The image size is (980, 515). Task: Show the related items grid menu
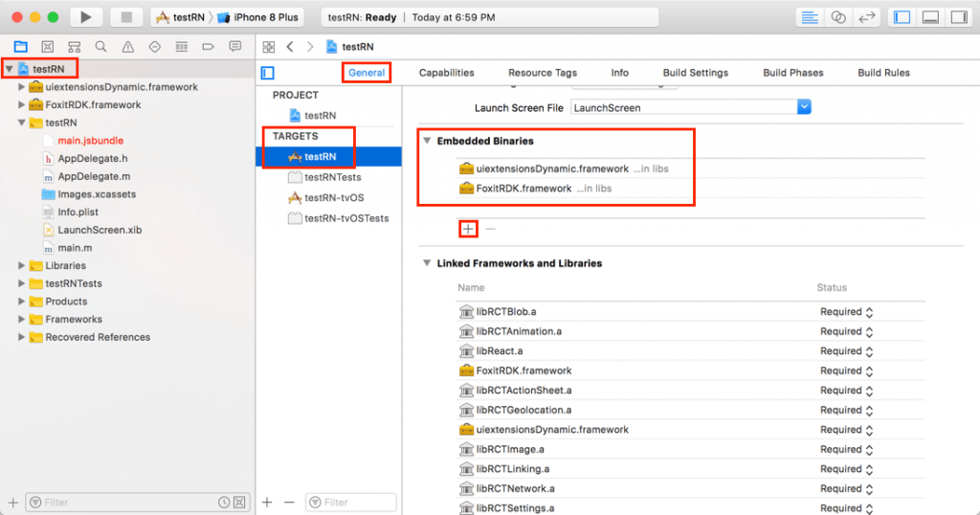click(x=269, y=47)
